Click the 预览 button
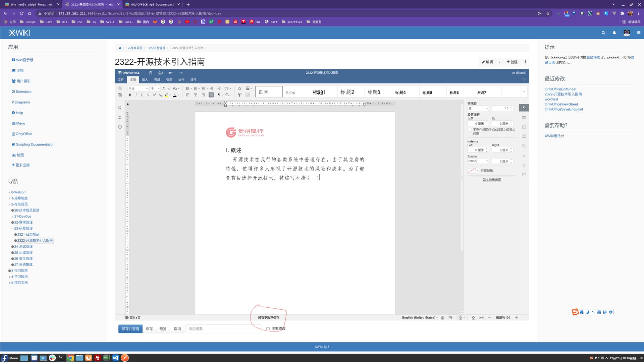Viewport: 644px width, 362px height. click(163, 329)
